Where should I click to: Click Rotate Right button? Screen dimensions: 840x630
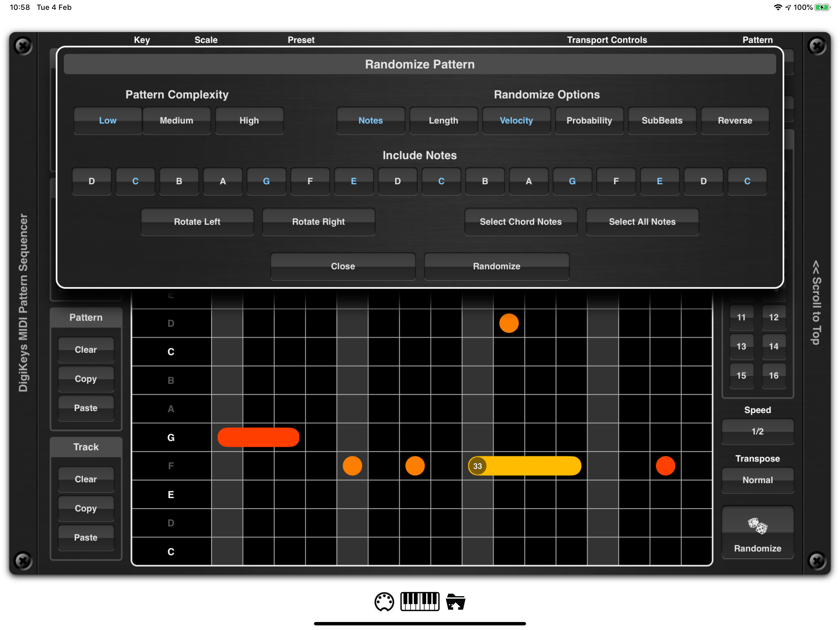click(x=318, y=221)
